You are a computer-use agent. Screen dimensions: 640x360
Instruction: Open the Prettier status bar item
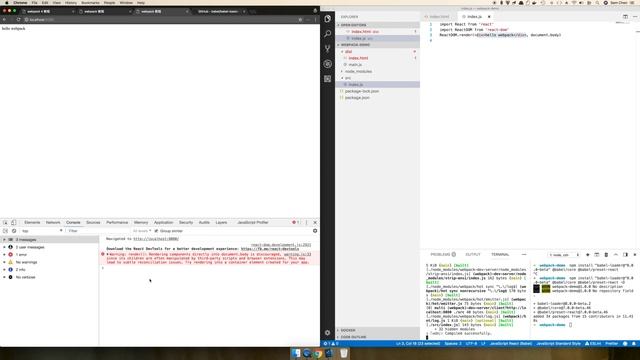point(611,344)
